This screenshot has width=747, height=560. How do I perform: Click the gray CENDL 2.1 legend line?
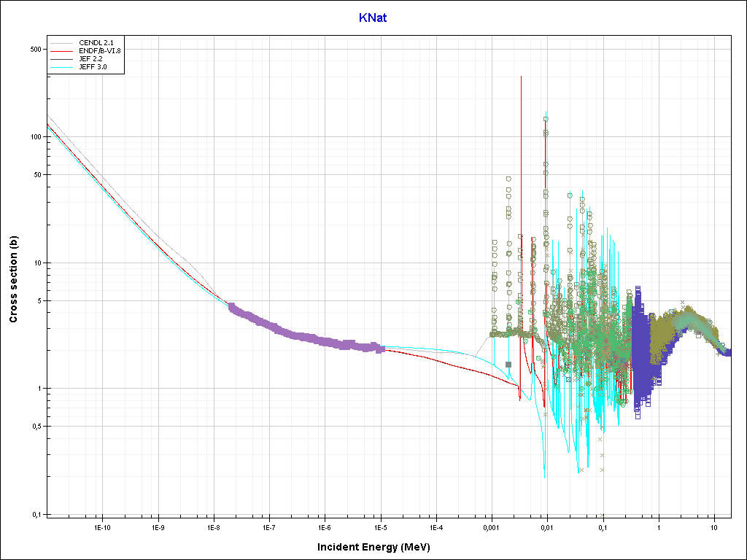pyautogui.click(x=62, y=42)
